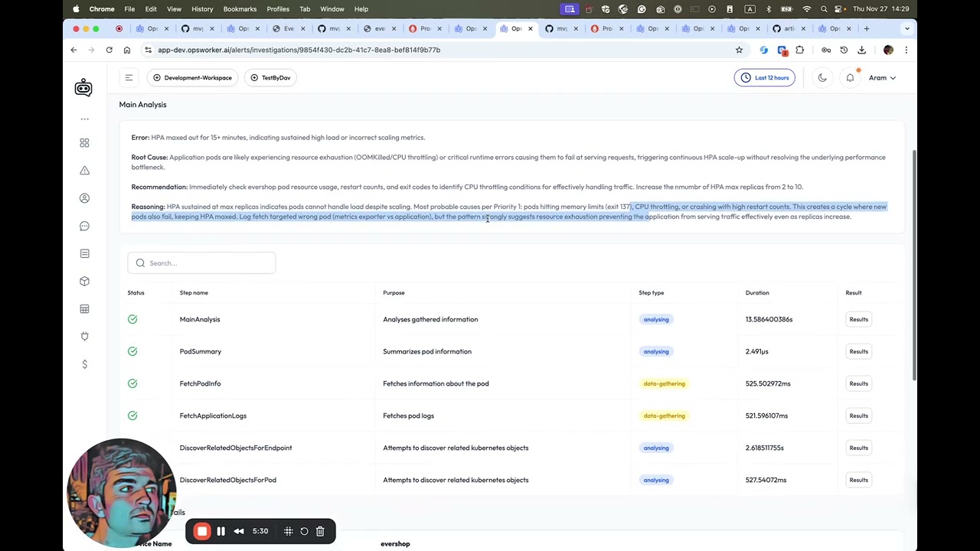Restart the screen recording
Screen dimensions: 980x551
click(x=304, y=531)
